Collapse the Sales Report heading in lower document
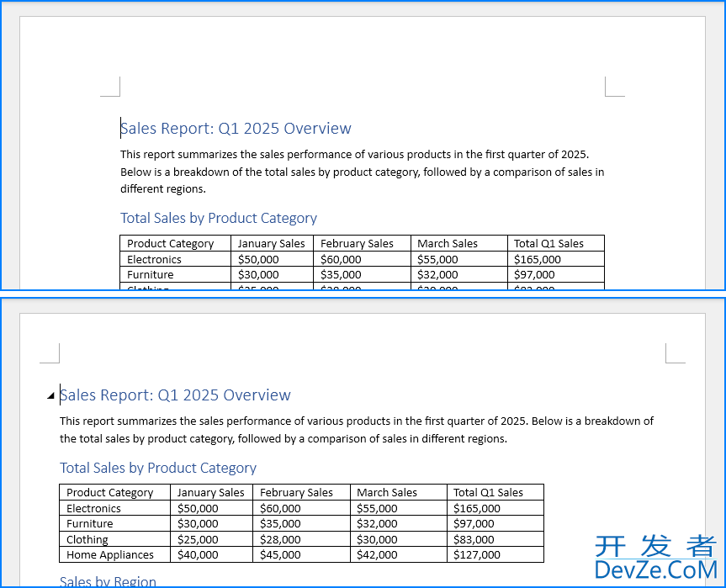The image size is (726, 588). click(50, 396)
